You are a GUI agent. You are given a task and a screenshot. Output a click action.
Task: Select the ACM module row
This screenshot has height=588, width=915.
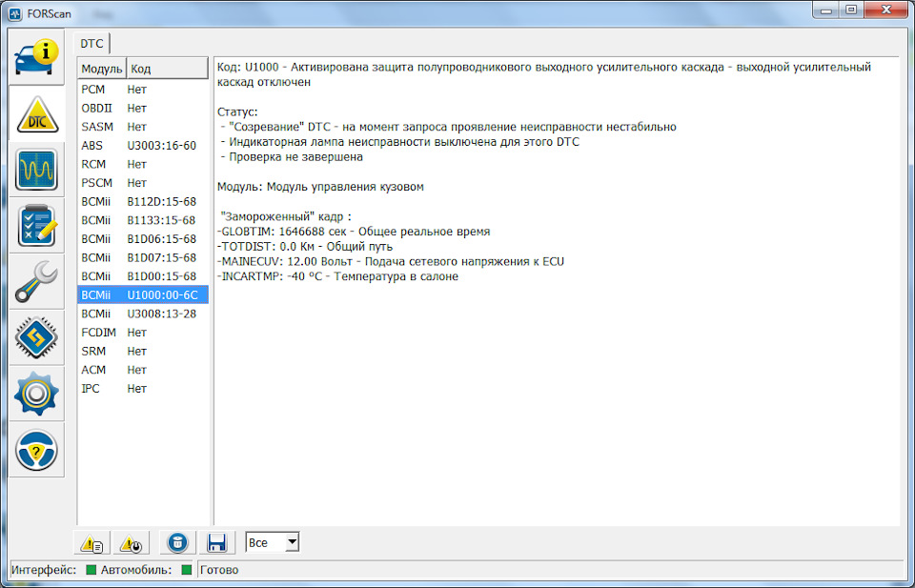click(x=143, y=369)
